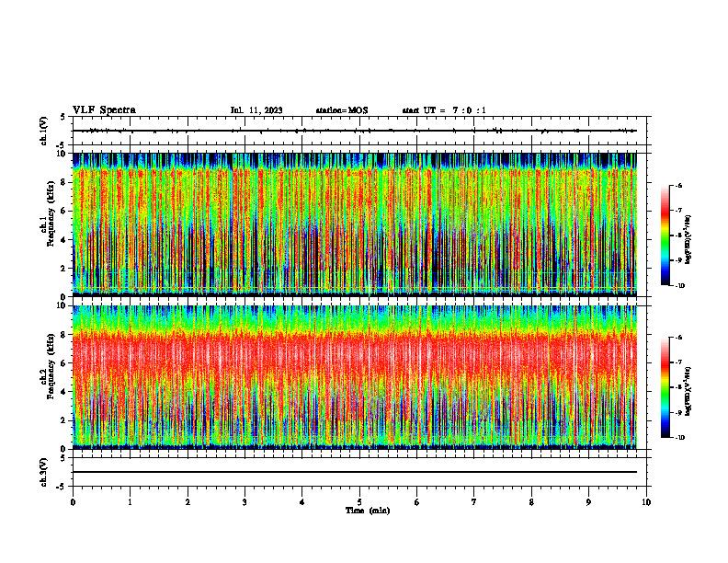This screenshot has height=563, width=728.
Task: Click time axis tick label "5"
Action: [359, 502]
